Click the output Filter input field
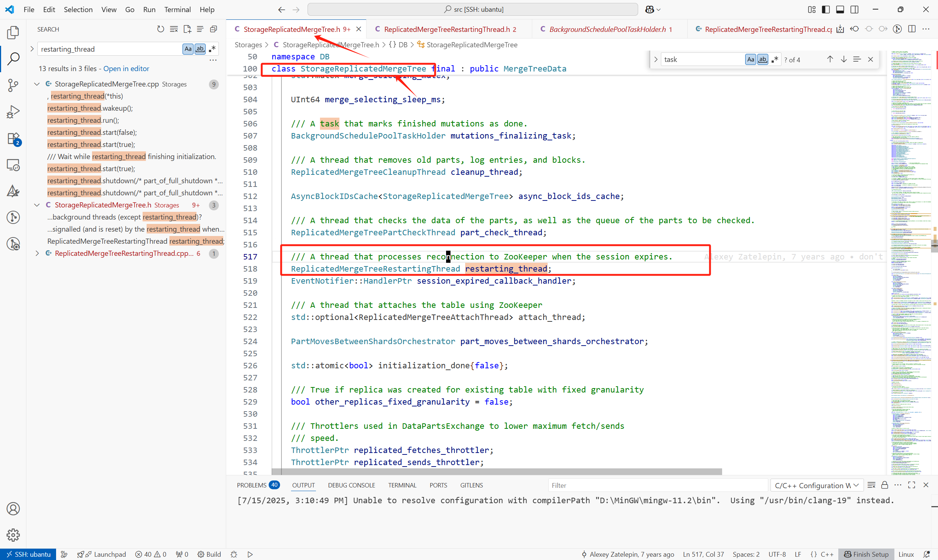 tap(658, 485)
